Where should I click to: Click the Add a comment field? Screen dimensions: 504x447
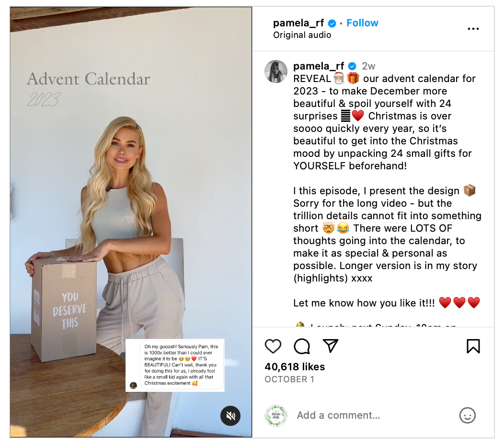click(x=373, y=415)
